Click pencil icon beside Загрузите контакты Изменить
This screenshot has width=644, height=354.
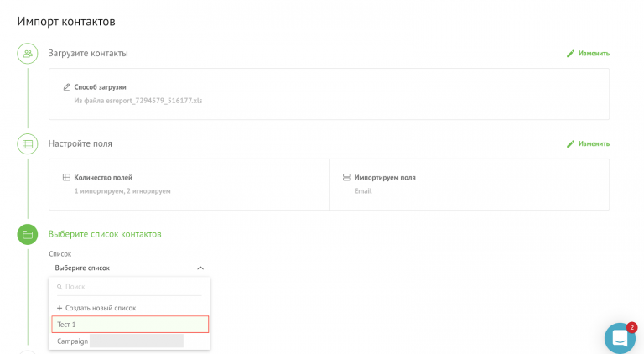click(x=570, y=54)
